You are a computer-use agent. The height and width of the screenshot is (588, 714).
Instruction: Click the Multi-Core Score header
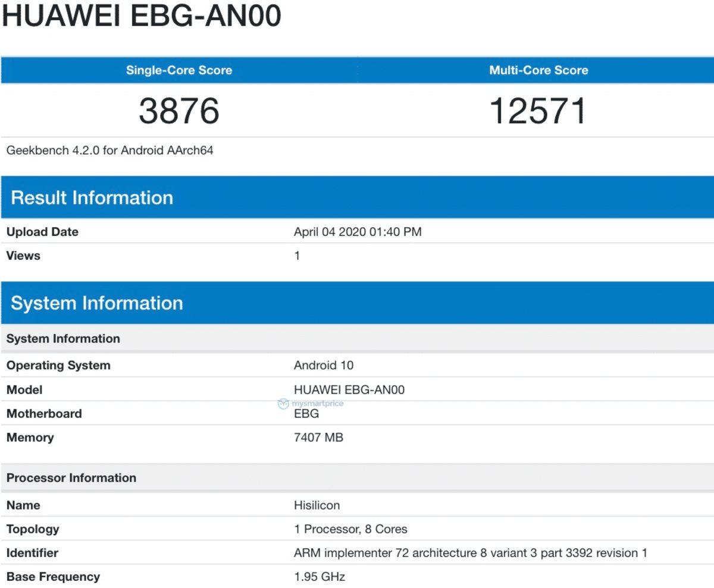(x=537, y=70)
